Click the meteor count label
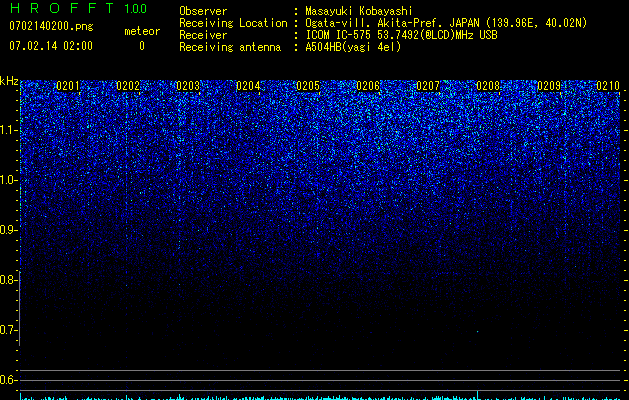 click(142, 31)
